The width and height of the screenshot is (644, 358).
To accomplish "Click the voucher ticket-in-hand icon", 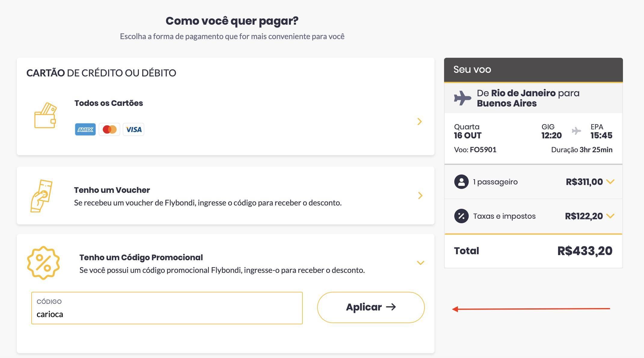I will point(41,196).
